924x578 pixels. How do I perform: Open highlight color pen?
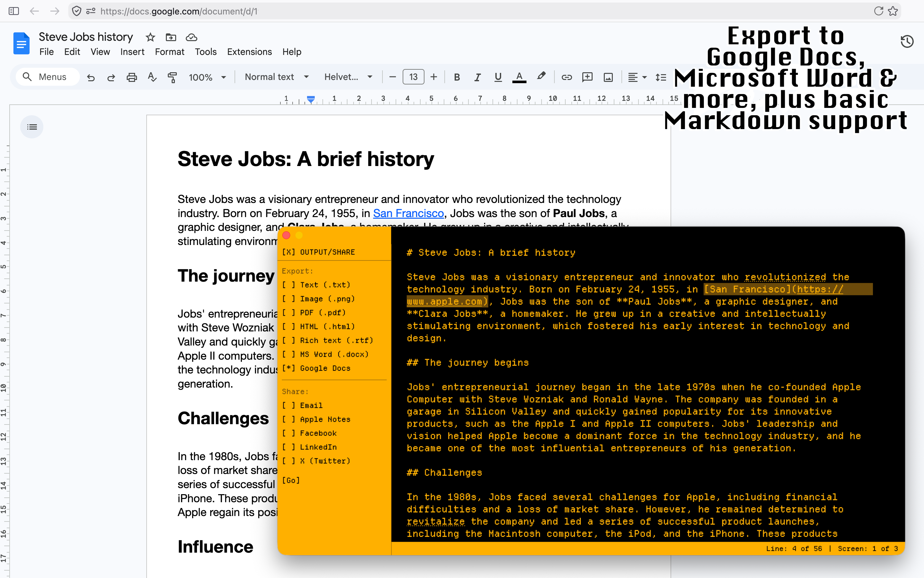(x=541, y=76)
